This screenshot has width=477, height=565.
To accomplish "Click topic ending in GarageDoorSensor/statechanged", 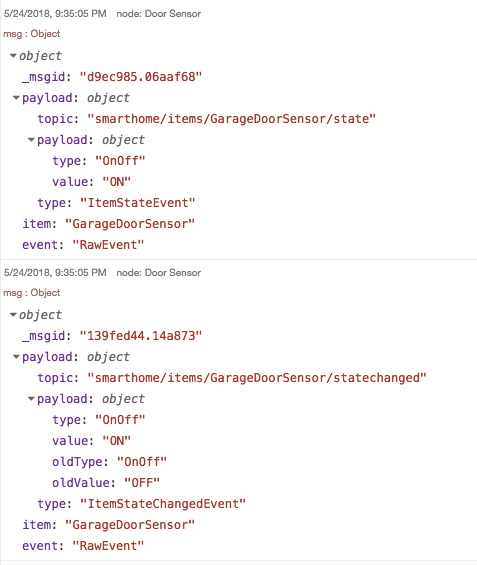I will 257,378.
